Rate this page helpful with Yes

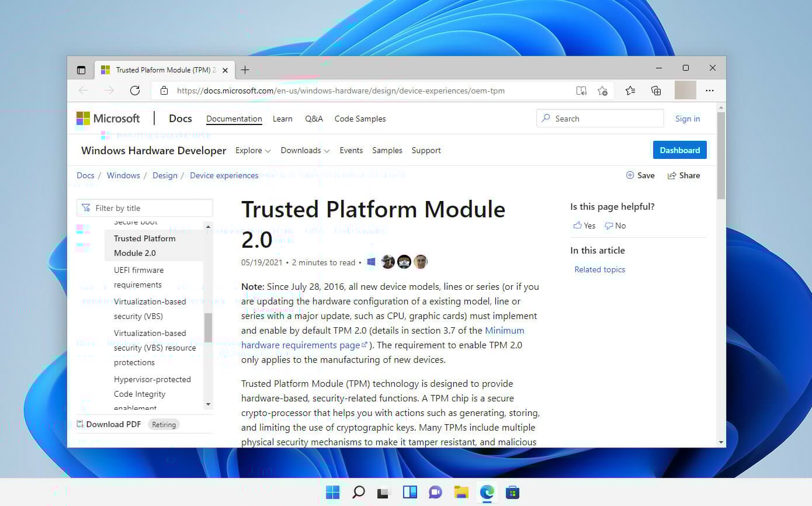584,226
